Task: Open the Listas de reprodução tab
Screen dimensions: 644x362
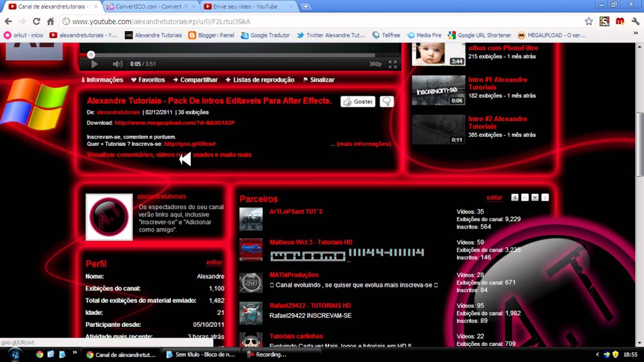Action: 260,80
